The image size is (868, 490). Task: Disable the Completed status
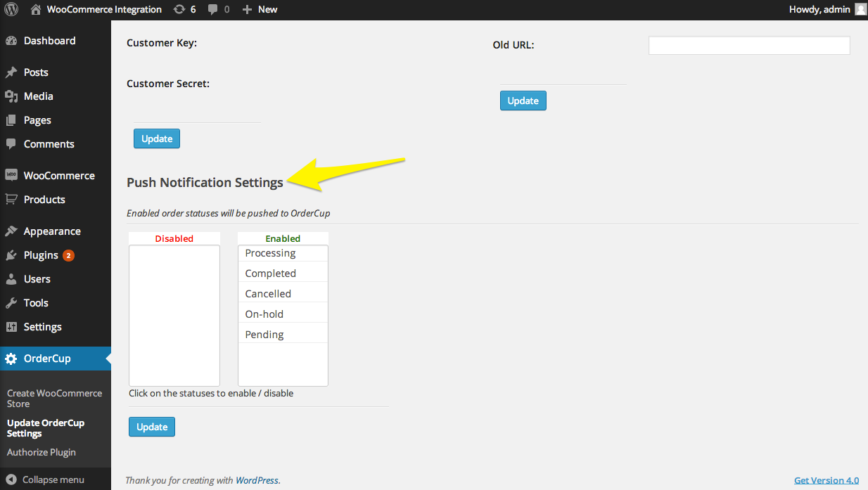pos(283,273)
